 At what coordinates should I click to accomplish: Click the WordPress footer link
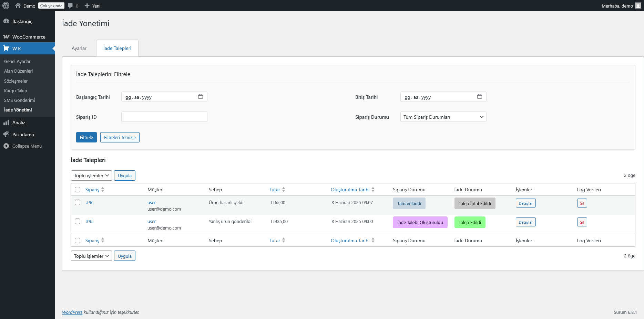(x=72, y=312)
